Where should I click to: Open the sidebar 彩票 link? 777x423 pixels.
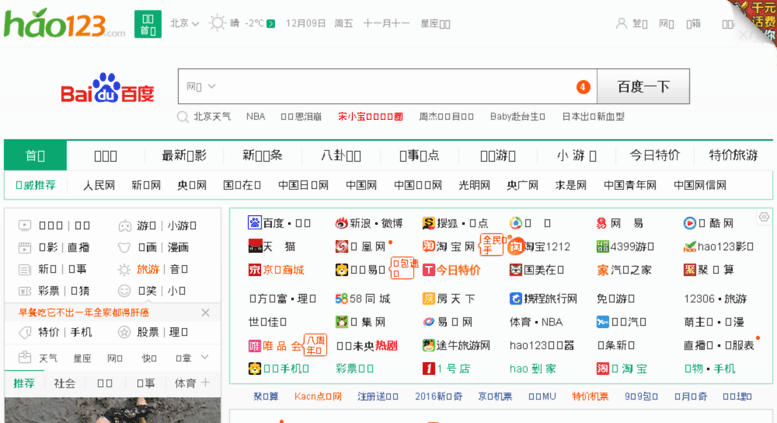pyautogui.click(x=49, y=291)
